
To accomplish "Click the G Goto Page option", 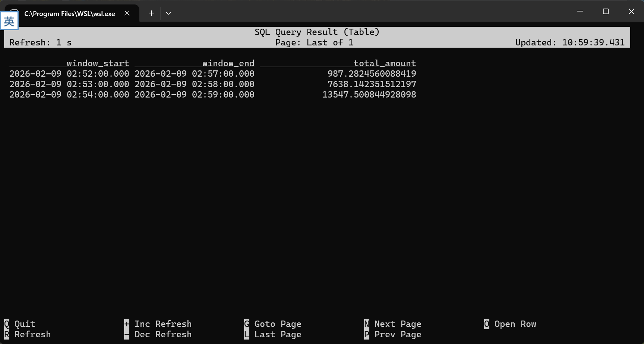I will click(x=273, y=324).
